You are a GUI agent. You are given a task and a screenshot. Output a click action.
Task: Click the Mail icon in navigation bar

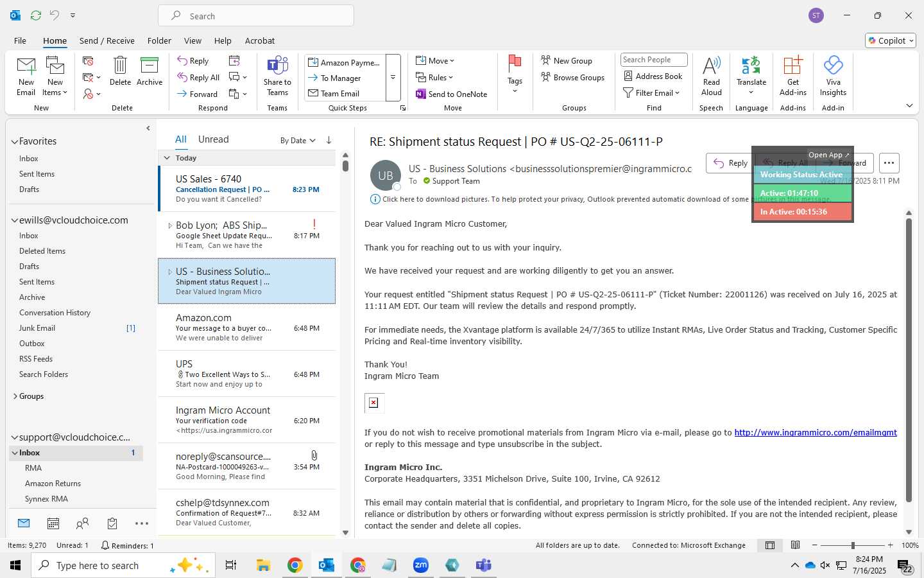pos(24,523)
